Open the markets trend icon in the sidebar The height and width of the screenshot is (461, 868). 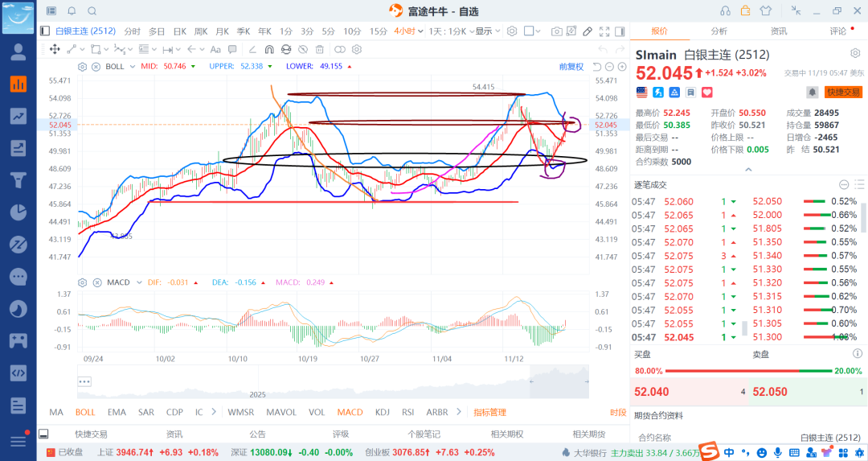click(x=18, y=116)
